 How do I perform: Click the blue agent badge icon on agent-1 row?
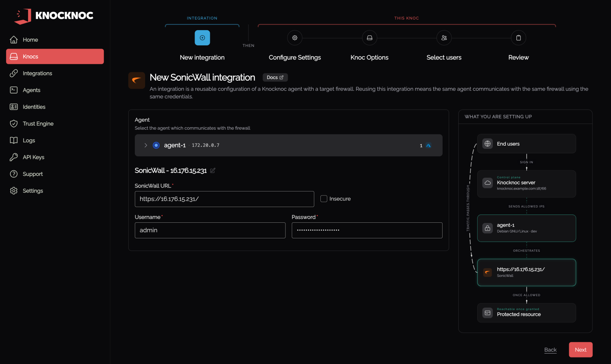point(428,145)
